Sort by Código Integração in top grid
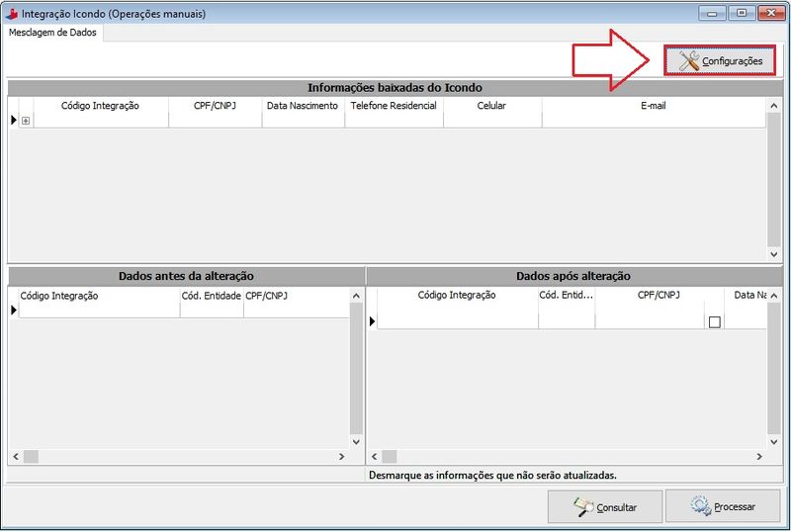This screenshot has height=532, width=791. point(100,106)
